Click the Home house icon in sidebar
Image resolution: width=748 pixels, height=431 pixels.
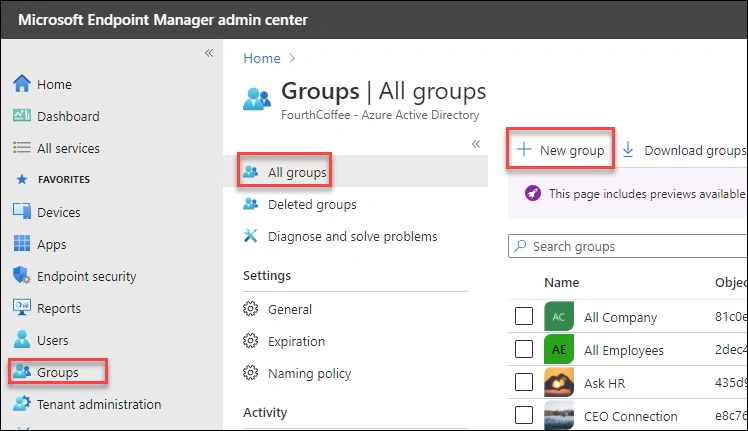tap(22, 84)
